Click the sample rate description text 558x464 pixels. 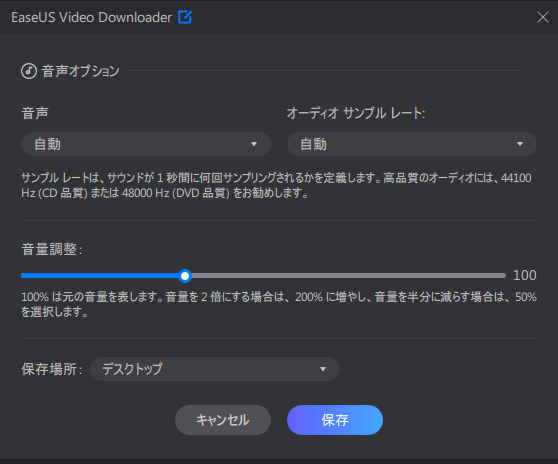[x=277, y=185]
